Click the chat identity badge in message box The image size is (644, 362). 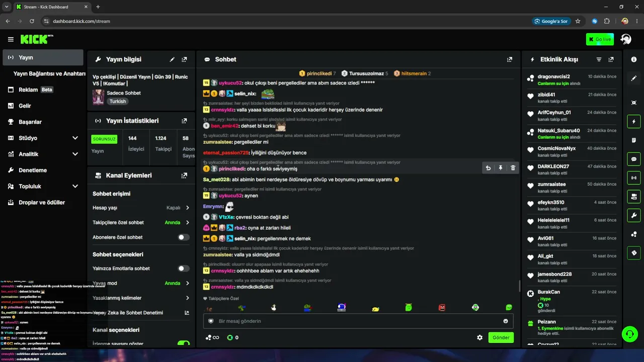tap(211, 321)
